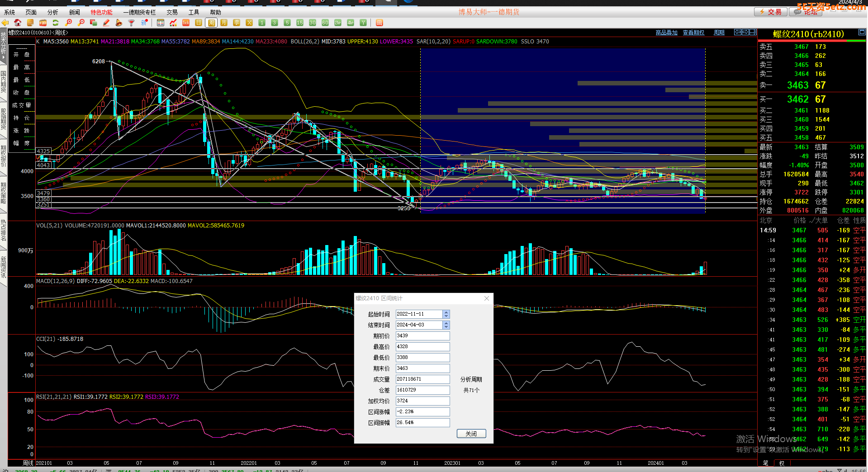
Task: Expand the 周期 period selector link
Action: click(x=719, y=33)
